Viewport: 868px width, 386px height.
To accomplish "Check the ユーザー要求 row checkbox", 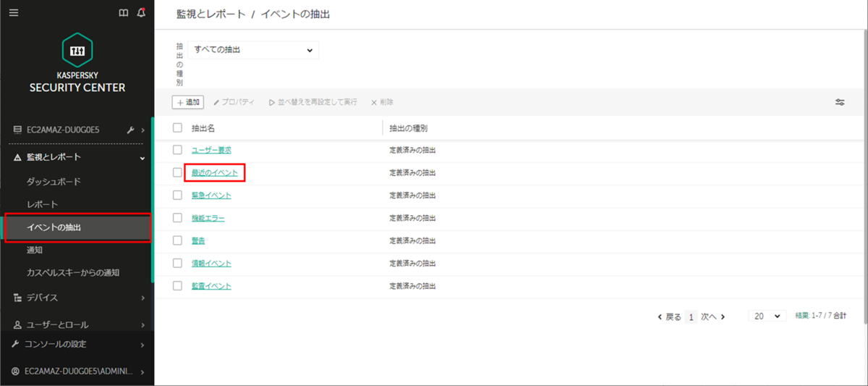I will tap(177, 150).
